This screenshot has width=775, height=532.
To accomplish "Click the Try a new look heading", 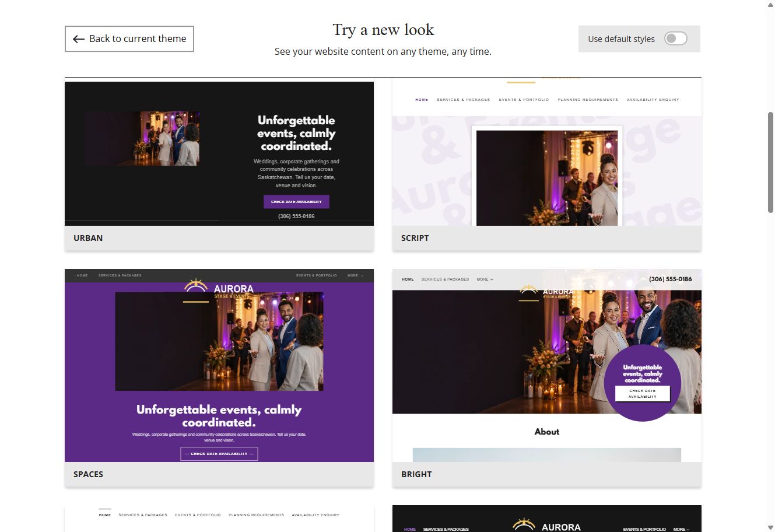I will pyautogui.click(x=383, y=30).
